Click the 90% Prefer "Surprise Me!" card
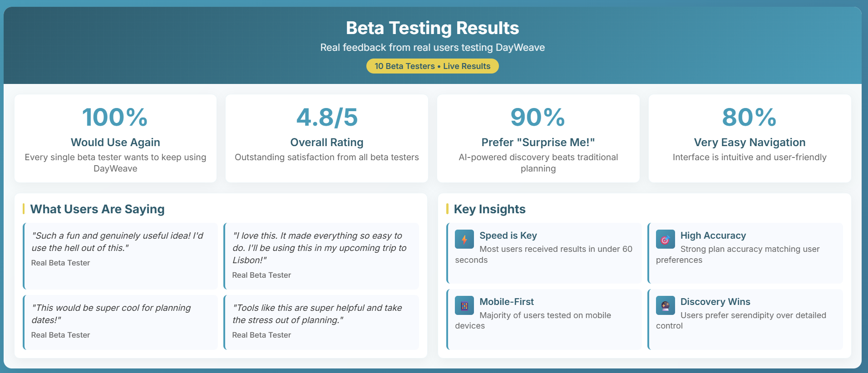The width and height of the screenshot is (868, 373). pyautogui.click(x=538, y=138)
